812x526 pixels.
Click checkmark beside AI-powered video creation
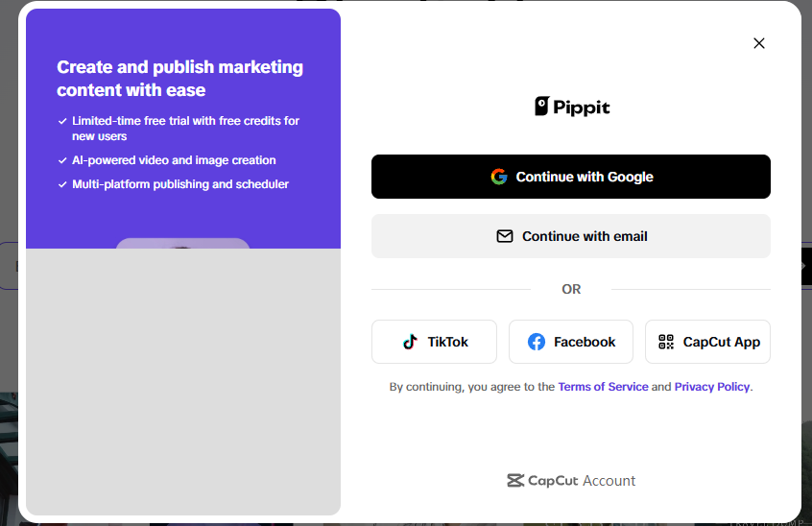62,160
